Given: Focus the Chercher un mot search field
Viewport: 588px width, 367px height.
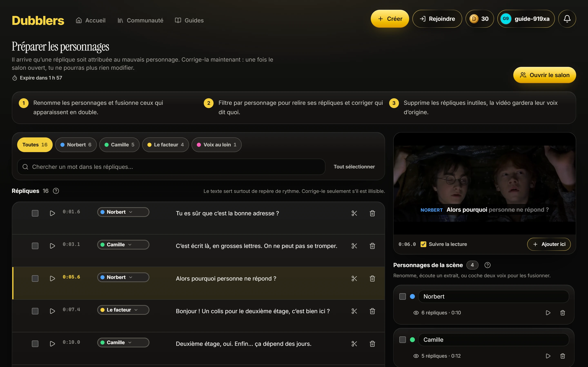Looking at the screenshot, I should (x=171, y=167).
